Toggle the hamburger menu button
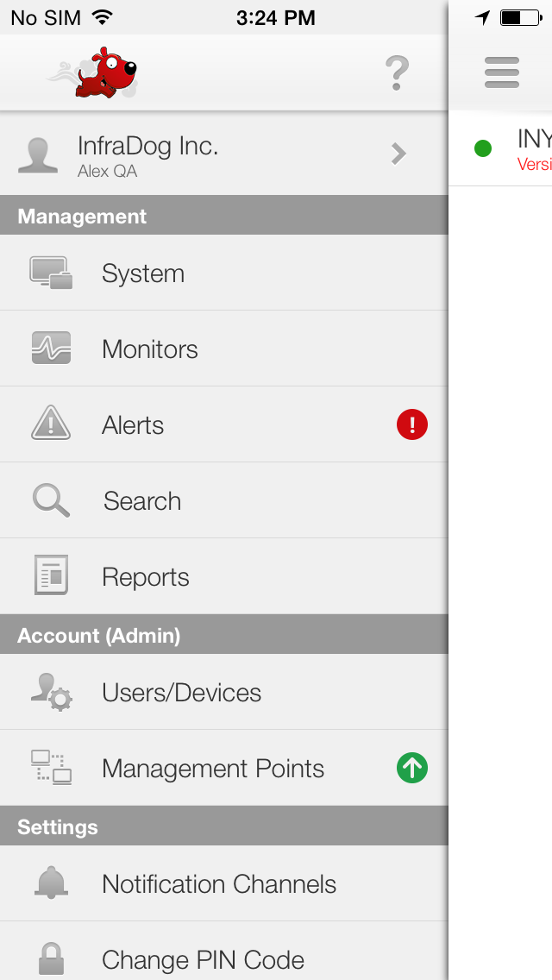 tap(501, 72)
